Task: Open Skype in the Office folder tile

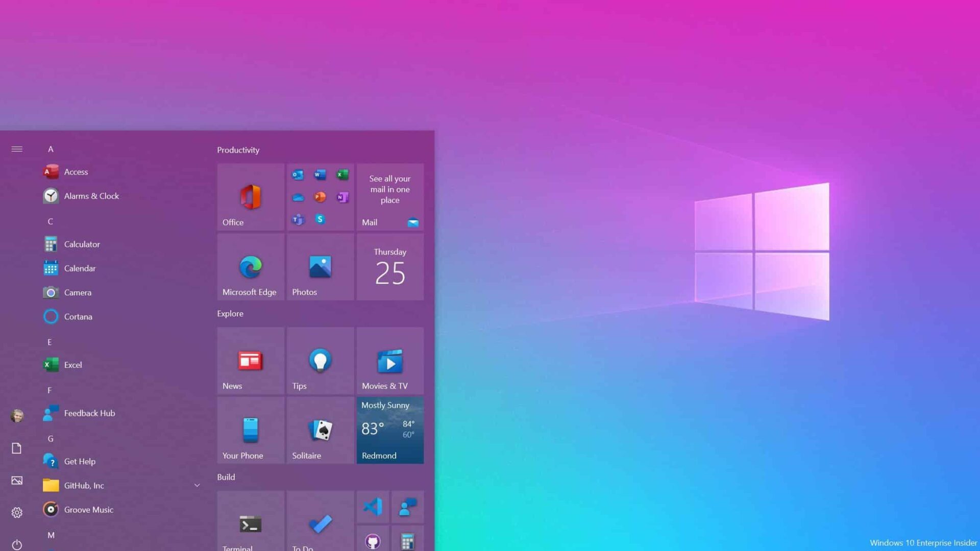Action: [320, 219]
